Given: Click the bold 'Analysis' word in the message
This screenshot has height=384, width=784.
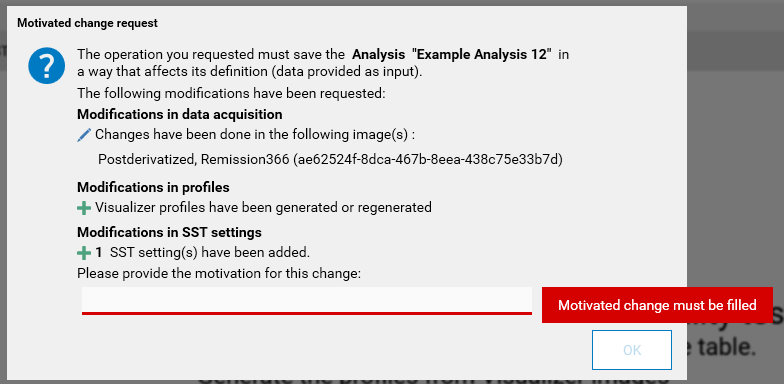Looking at the screenshot, I should point(378,54).
